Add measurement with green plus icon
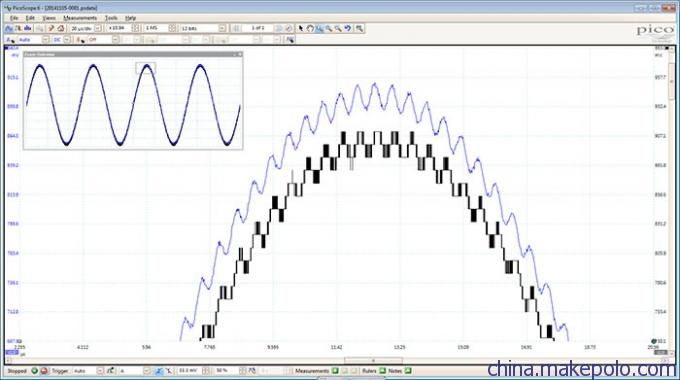This screenshot has width=680, height=380. 335,371
